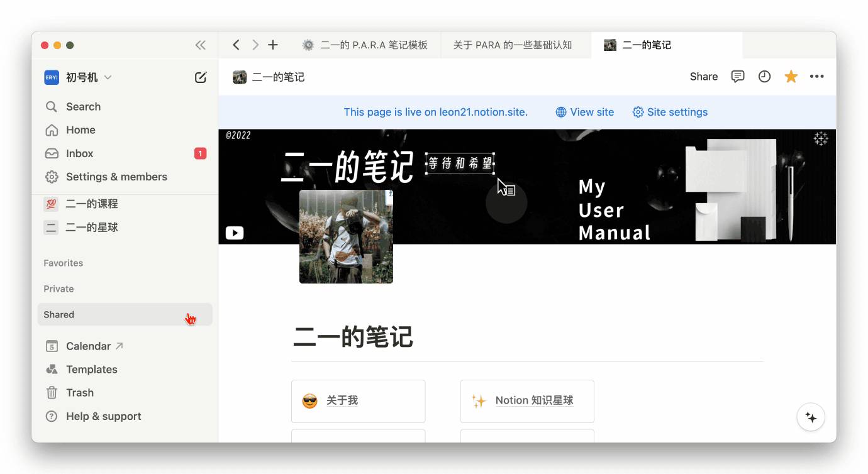This screenshot has width=868, height=474.
Task: Collapse the sidebar with double-chevron icon
Action: pos(200,45)
